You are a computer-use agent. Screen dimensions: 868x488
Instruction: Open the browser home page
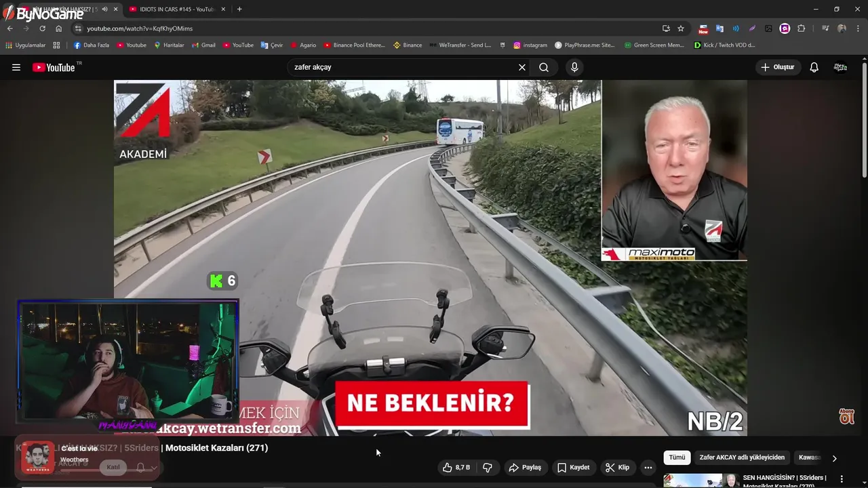pos(58,28)
